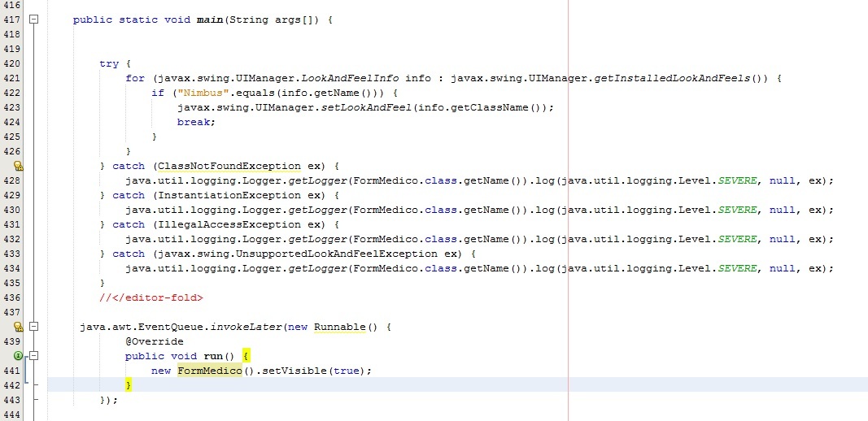Click "SEVERE" on line 432
Image resolution: width=868 pixels, height=421 pixels.
pos(737,240)
